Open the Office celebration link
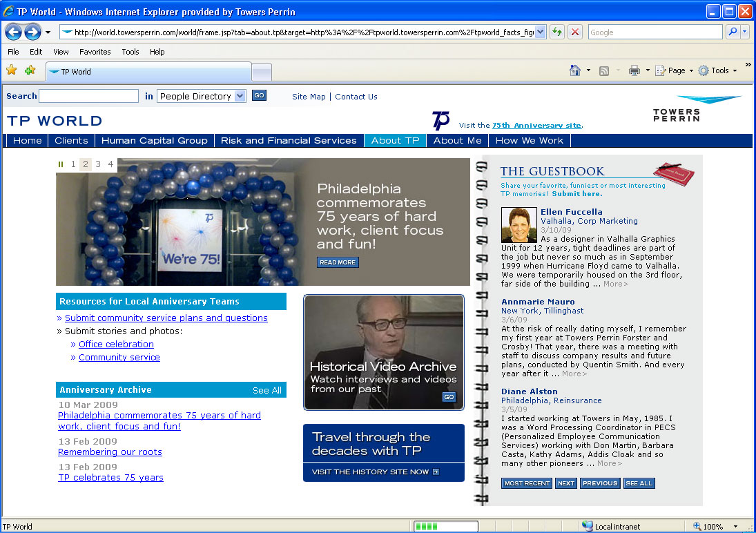 [116, 344]
